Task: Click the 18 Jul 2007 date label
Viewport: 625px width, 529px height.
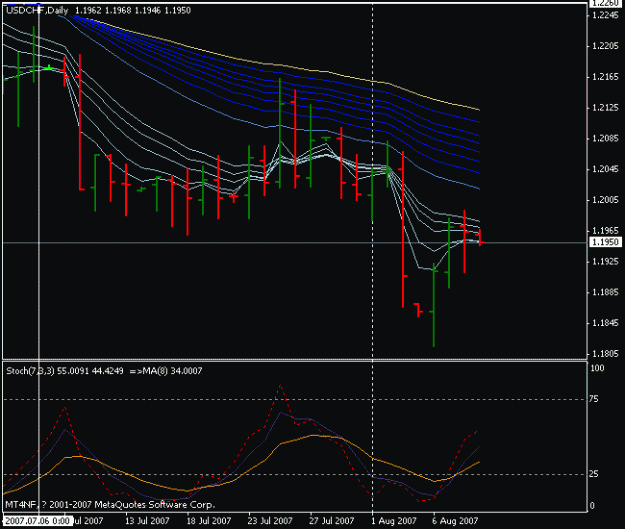Action: click(x=209, y=521)
